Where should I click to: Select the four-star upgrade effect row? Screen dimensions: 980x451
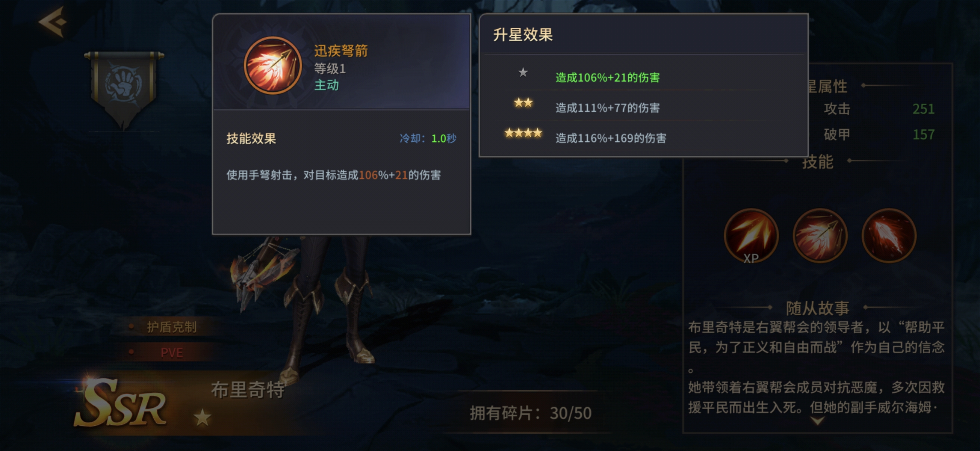coord(644,137)
